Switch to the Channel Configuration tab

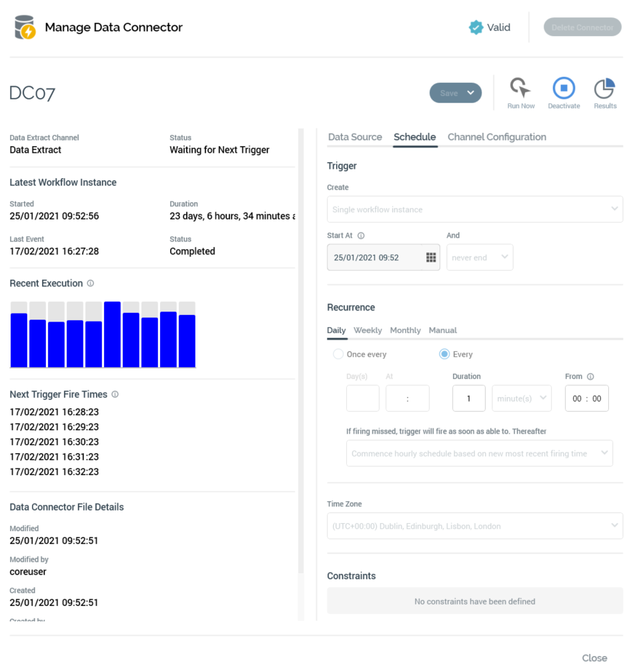coord(496,137)
